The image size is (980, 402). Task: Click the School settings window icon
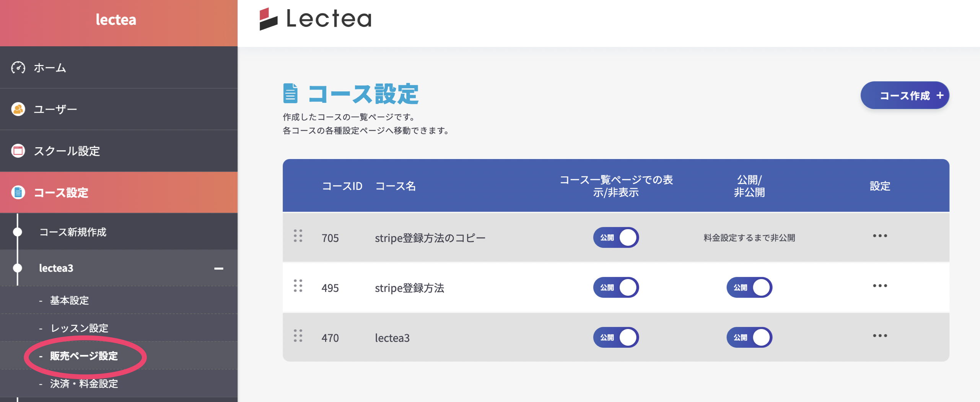18,151
